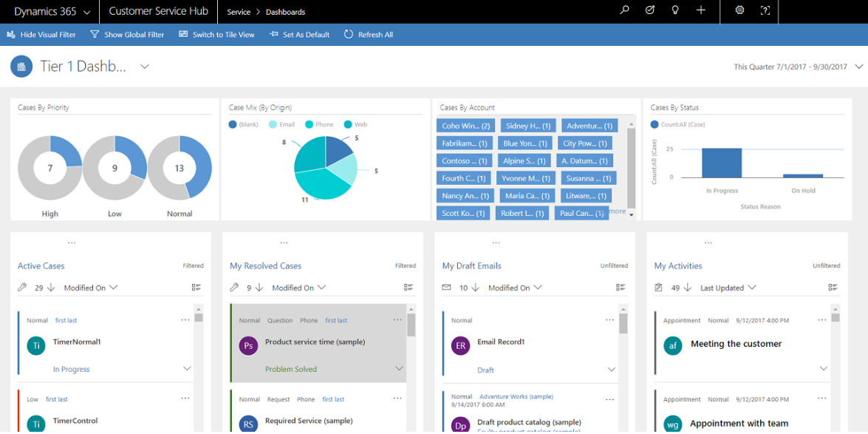Click Customer Service Hub in header
The height and width of the screenshot is (434, 868).
160,12
